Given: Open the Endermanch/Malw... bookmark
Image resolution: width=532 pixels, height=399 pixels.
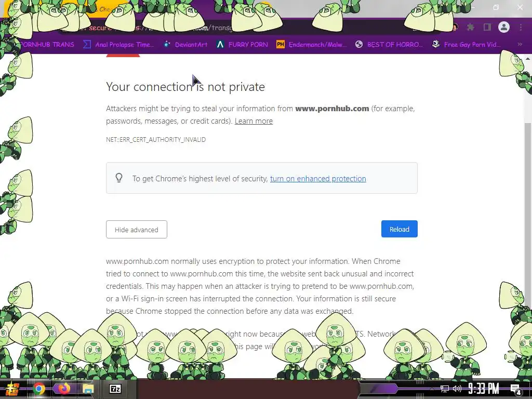Looking at the screenshot, I should click(x=312, y=45).
